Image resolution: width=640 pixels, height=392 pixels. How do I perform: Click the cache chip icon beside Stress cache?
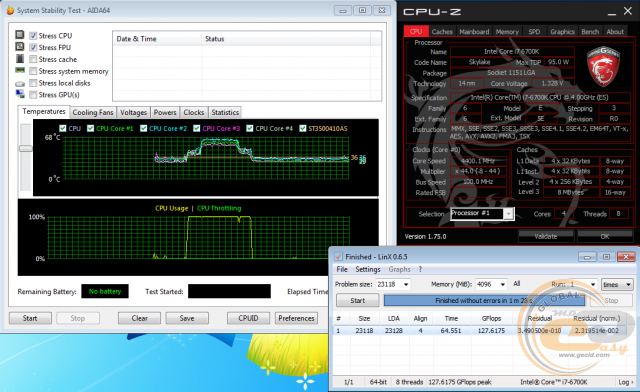pyautogui.click(x=20, y=58)
